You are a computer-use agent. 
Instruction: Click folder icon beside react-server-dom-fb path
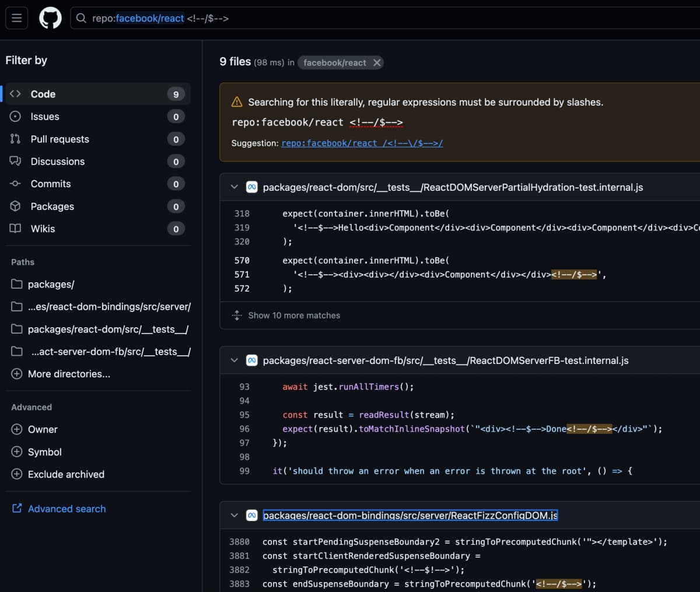click(x=17, y=352)
